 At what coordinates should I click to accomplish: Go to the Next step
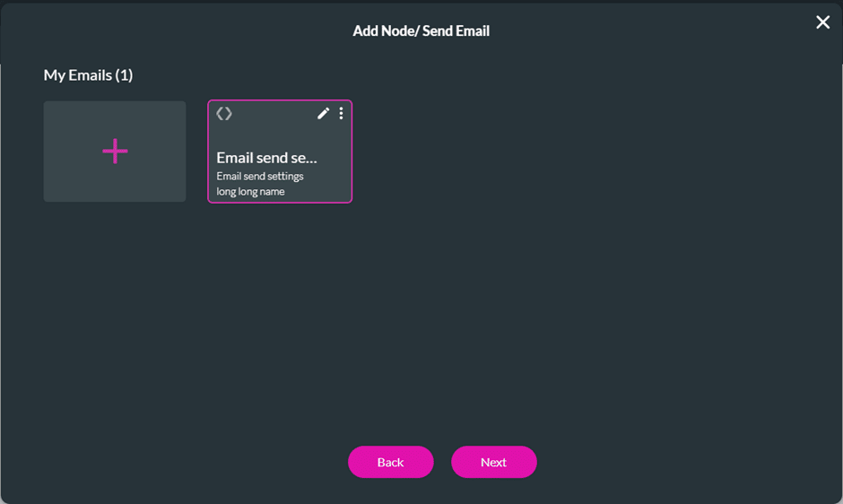[493, 462]
